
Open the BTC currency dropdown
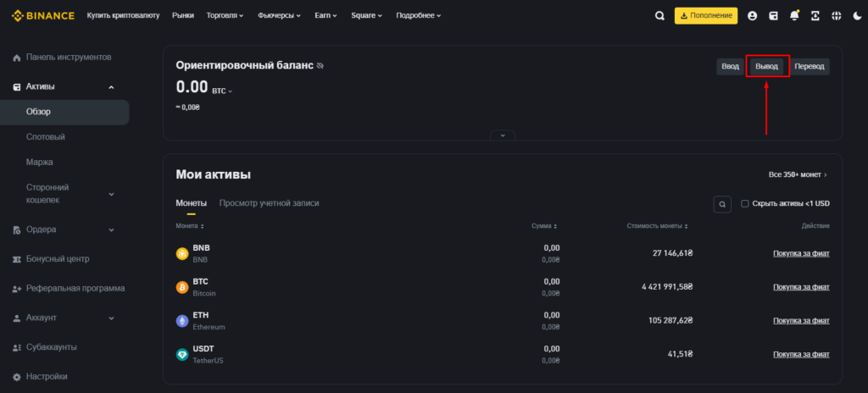(223, 89)
